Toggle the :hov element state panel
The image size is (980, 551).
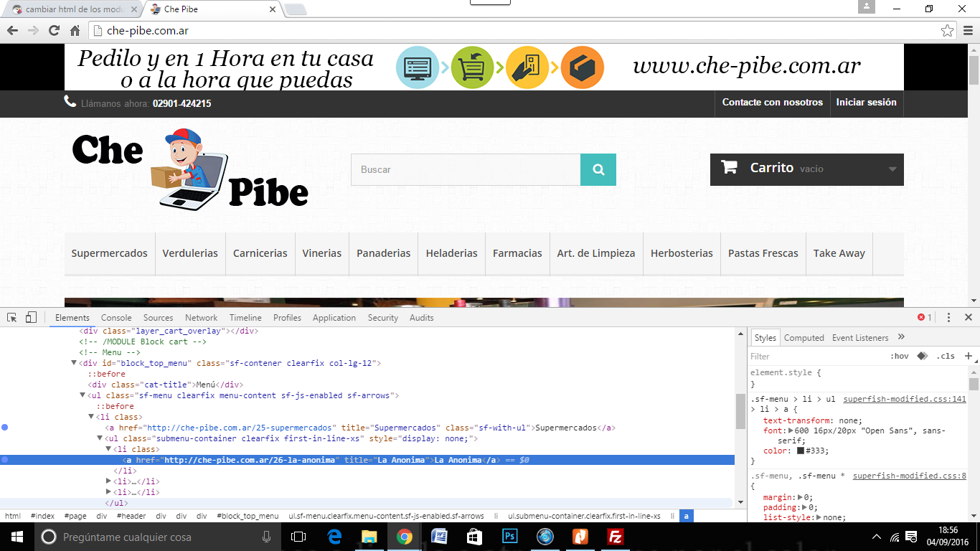click(899, 357)
